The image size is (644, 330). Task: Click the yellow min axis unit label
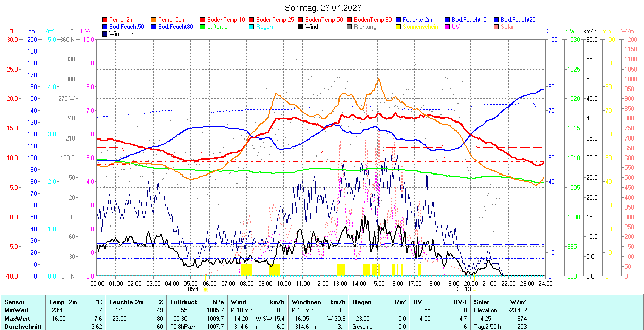[607, 31]
